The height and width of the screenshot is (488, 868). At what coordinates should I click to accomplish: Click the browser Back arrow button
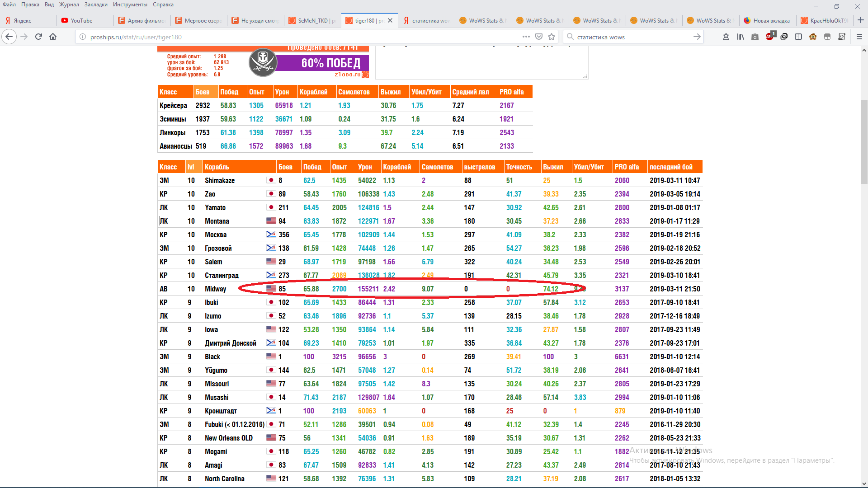(x=9, y=37)
